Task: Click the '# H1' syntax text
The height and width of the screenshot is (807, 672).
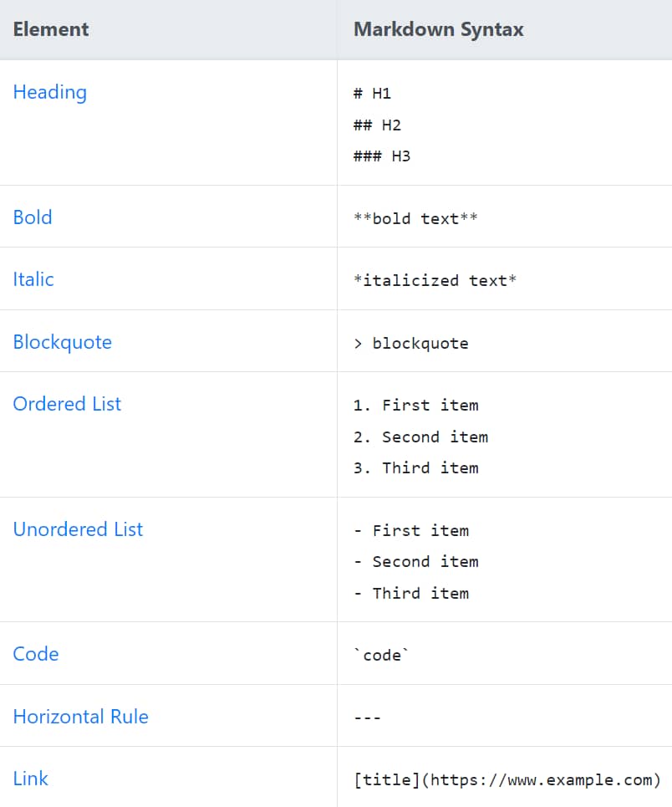Action: pos(372,94)
